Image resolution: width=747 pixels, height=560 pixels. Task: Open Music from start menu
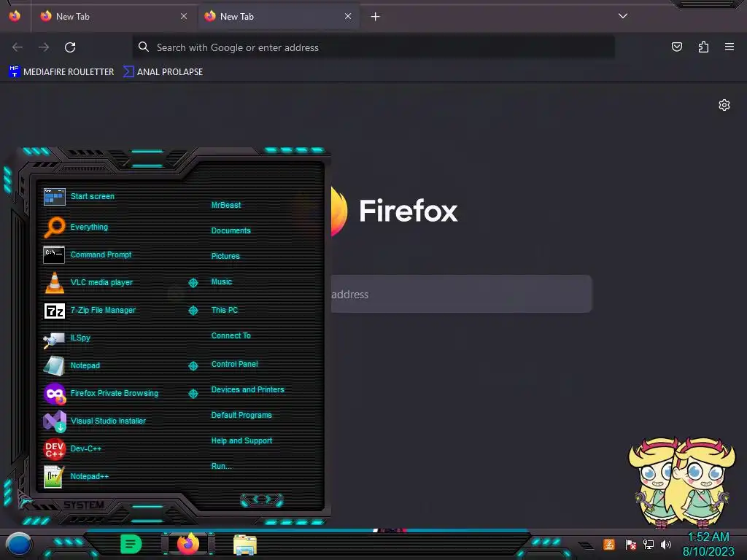pyautogui.click(x=222, y=282)
